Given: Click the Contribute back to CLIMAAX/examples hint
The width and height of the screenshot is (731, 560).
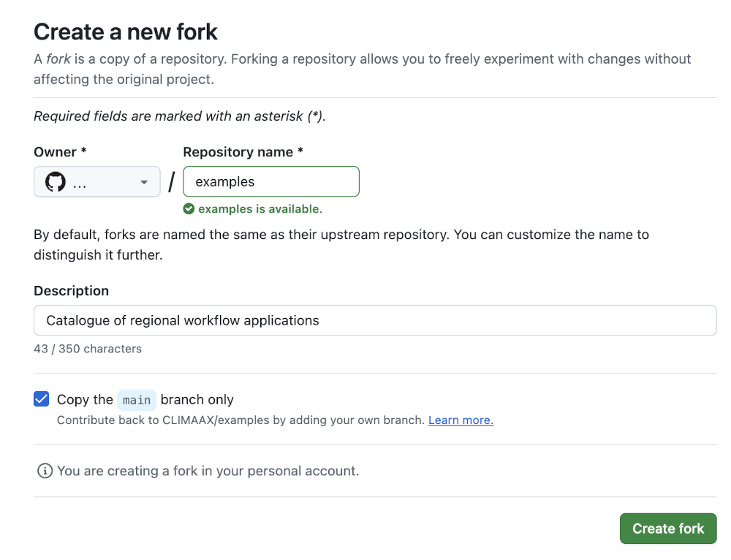Looking at the screenshot, I should point(241,420).
